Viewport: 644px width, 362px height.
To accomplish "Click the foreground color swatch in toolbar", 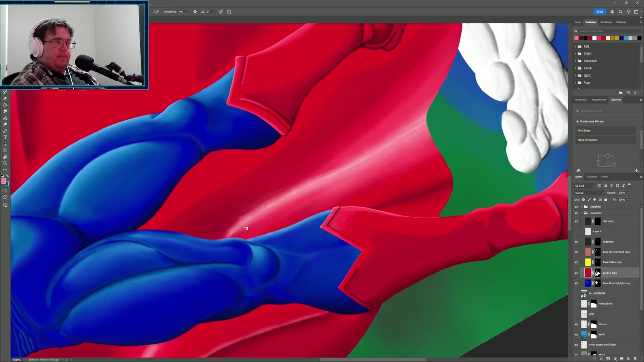I will click(x=4, y=181).
